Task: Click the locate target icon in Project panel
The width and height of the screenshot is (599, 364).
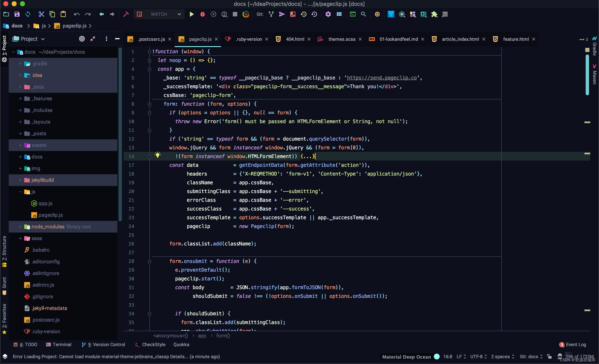Action: (x=82, y=39)
